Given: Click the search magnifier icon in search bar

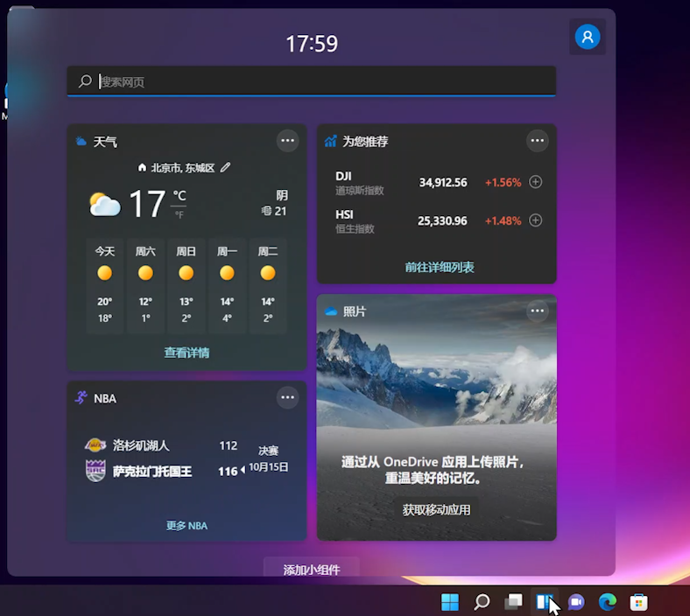Looking at the screenshot, I should coord(85,80).
